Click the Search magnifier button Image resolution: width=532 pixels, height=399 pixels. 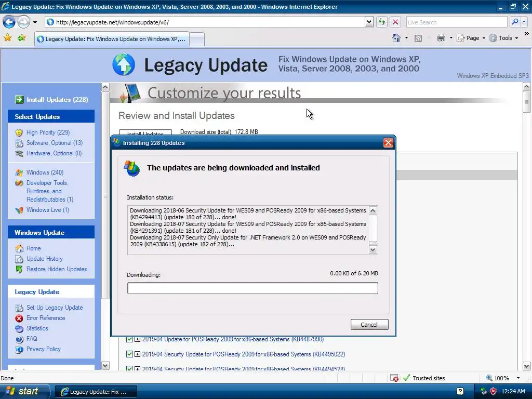[515, 22]
